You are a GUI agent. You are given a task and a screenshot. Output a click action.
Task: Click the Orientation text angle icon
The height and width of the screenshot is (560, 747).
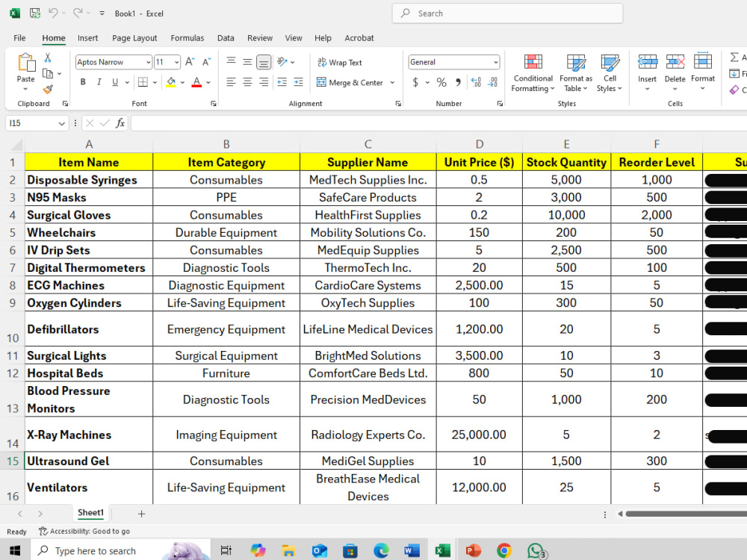coord(282,62)
